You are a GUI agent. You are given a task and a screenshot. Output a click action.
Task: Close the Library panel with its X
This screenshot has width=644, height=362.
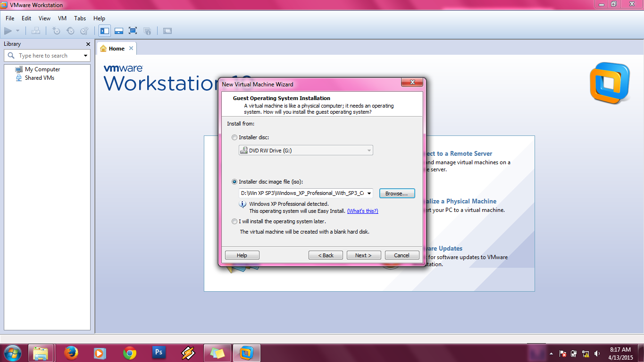tap(88, 44)
